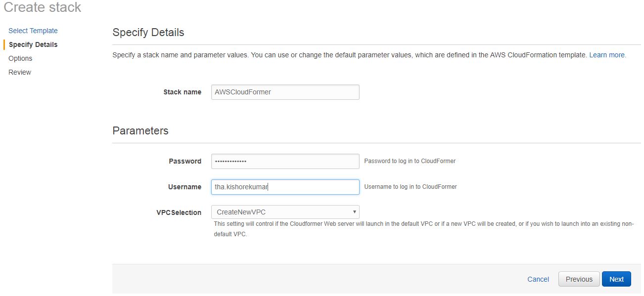Go to the Select Template step
644x296 pixels.
33,31
